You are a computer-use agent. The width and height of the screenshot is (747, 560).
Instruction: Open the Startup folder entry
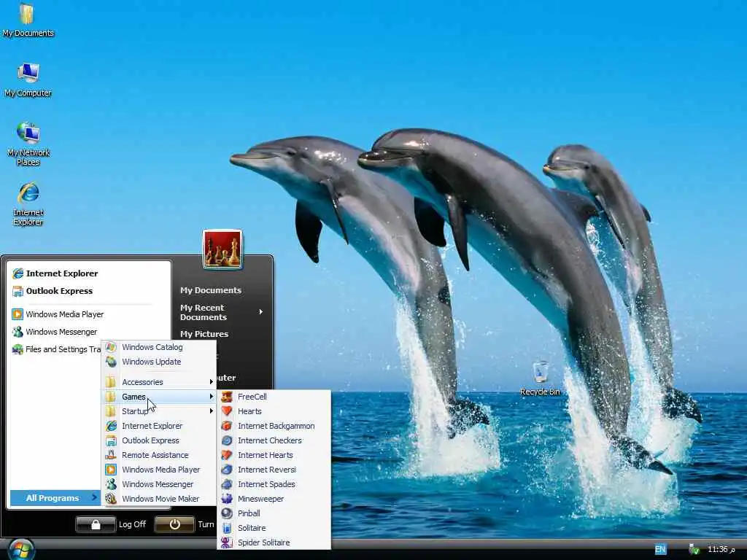(x=159, y=411)
